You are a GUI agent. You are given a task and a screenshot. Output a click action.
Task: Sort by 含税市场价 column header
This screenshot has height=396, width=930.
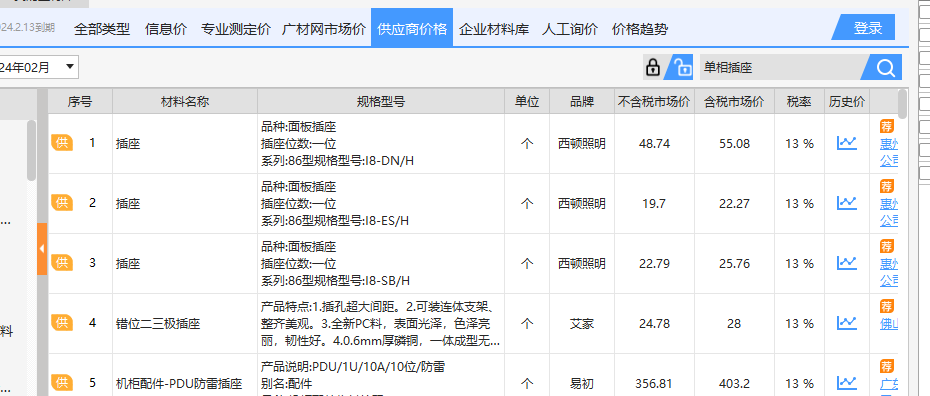734,102
